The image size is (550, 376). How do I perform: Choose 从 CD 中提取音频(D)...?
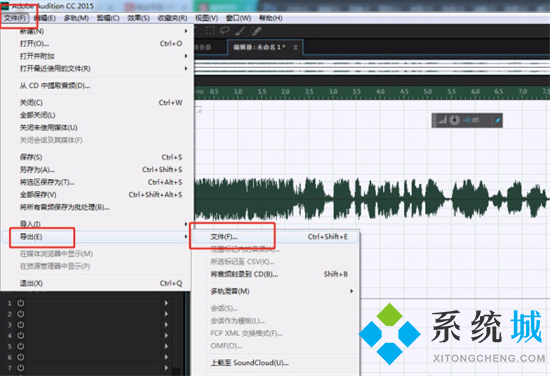[97, 86]
